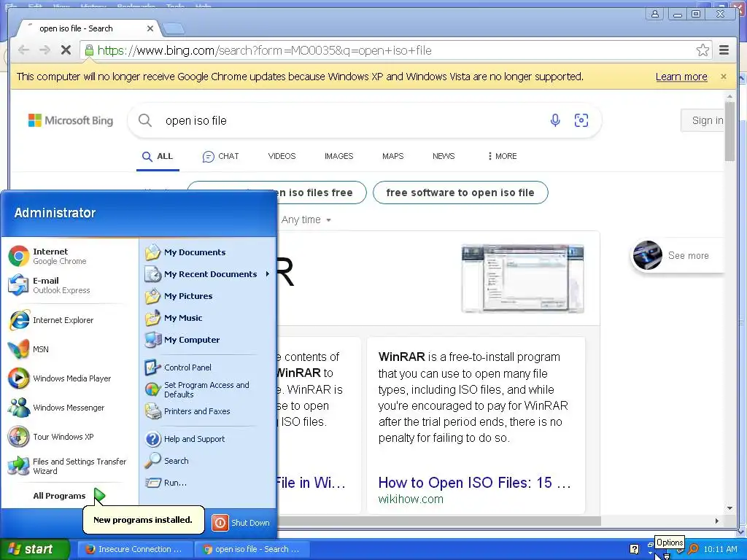Bookmark this page with the star icon
Screen dimensions: 747x560
703,50
